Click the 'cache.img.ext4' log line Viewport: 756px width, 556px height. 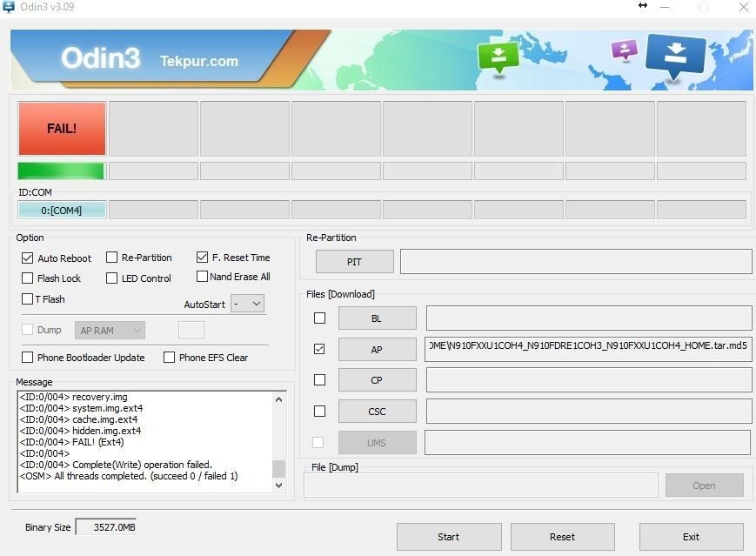(x=78, y=419)
